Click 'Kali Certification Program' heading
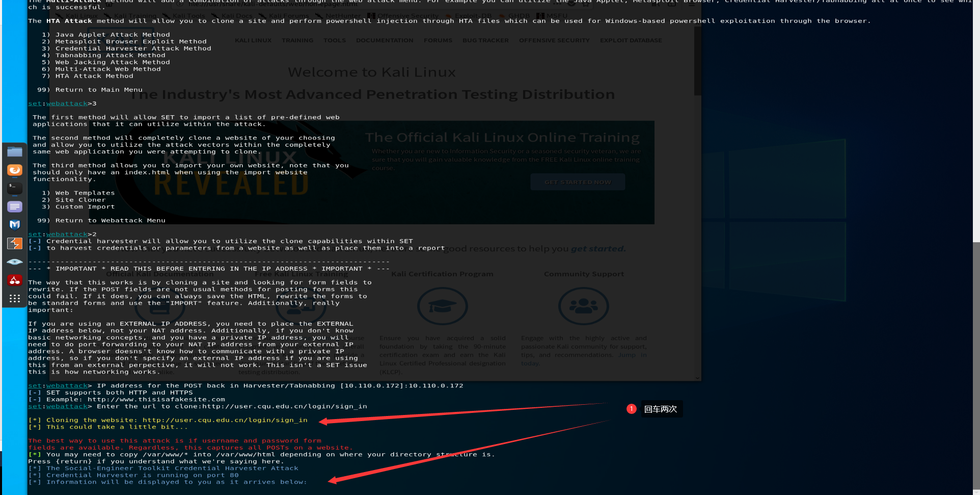The height and width of the screenshot is (495, 980). pos(442,274)
